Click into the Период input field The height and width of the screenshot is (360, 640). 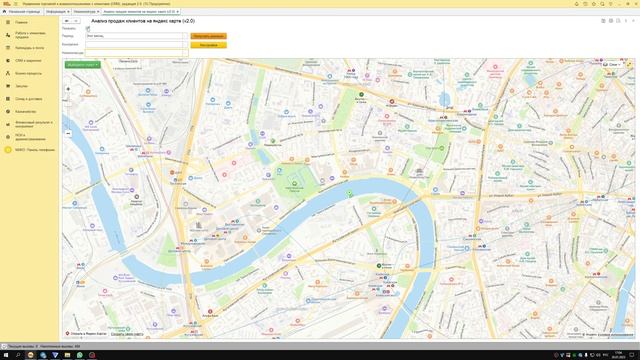point(135,36)
